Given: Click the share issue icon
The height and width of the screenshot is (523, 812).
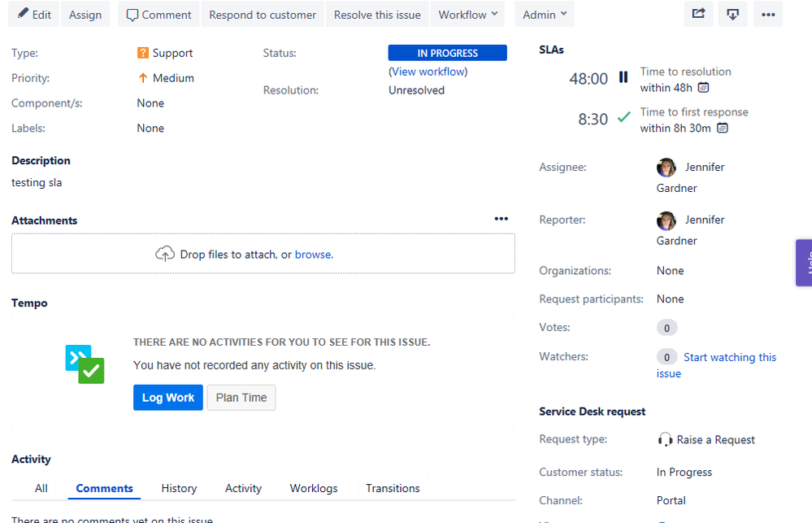Looking at the screenshot, I should pyautogui.click(x=698, y=14).
